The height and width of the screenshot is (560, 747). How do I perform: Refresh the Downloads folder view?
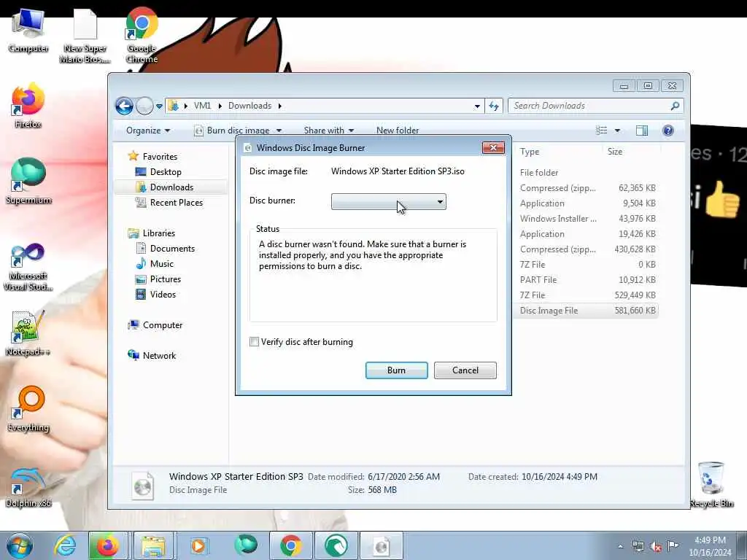(494, 106)
